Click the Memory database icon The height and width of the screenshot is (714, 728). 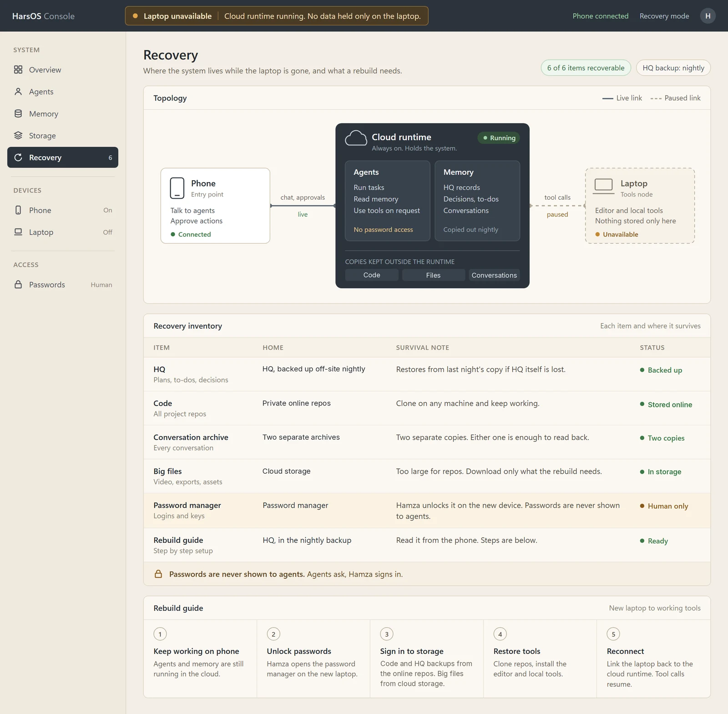coord(18,113)
